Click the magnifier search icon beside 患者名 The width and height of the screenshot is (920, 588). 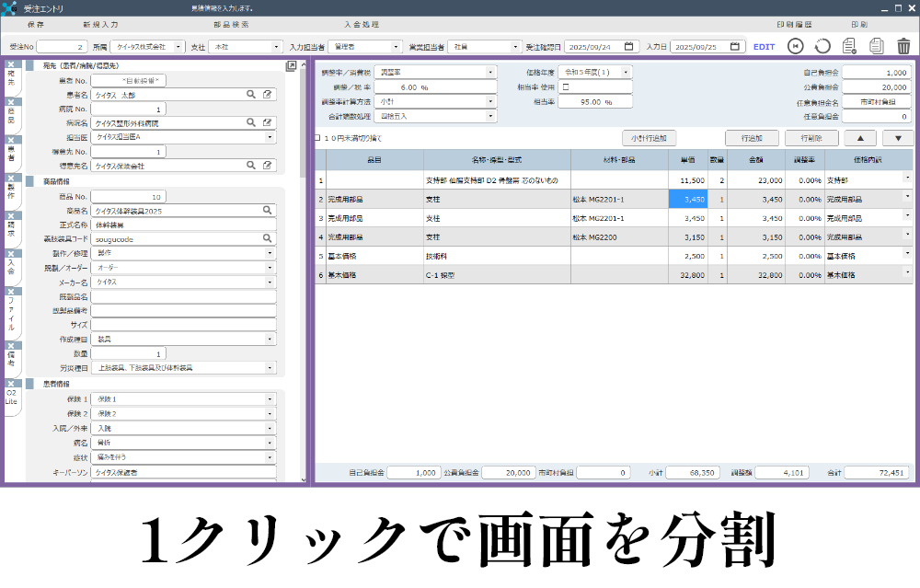[x=250, y=95]
